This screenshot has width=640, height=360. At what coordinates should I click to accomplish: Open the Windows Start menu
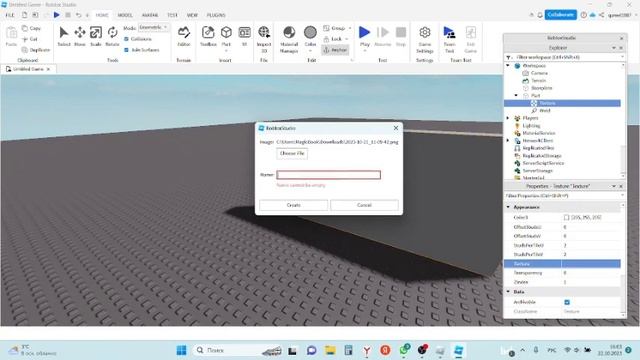tap(181, 350)
